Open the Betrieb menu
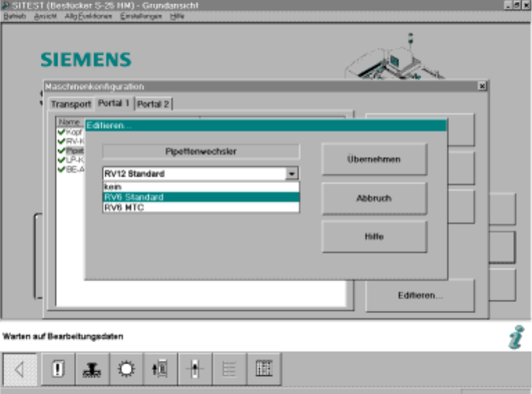The height and width of the screenshot is (394, 532). [x=15, y=17]
